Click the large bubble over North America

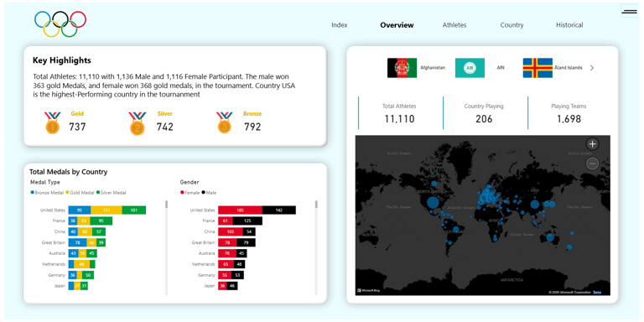click(x=432, y=202)
